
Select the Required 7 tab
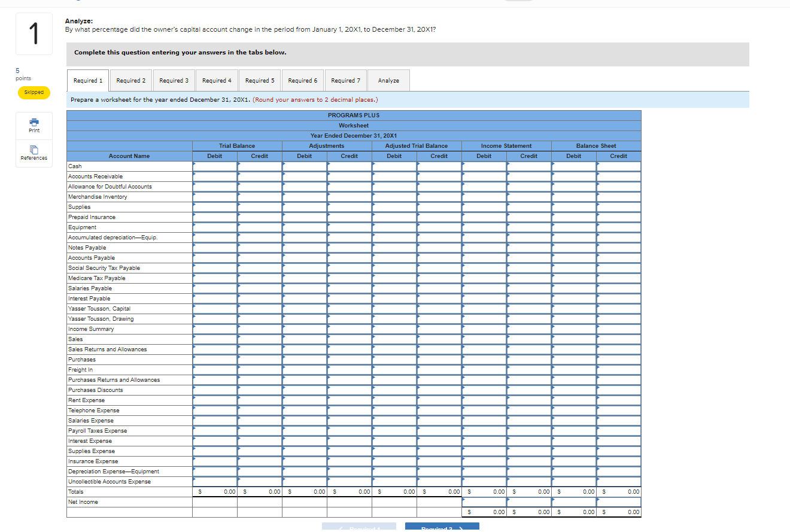pos(346,80)
